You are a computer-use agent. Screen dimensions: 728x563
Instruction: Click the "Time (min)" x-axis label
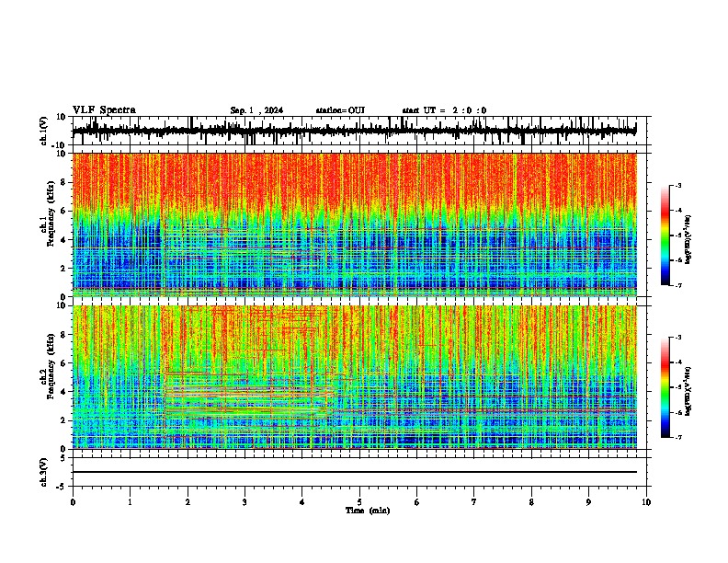(x=368, y=511)
